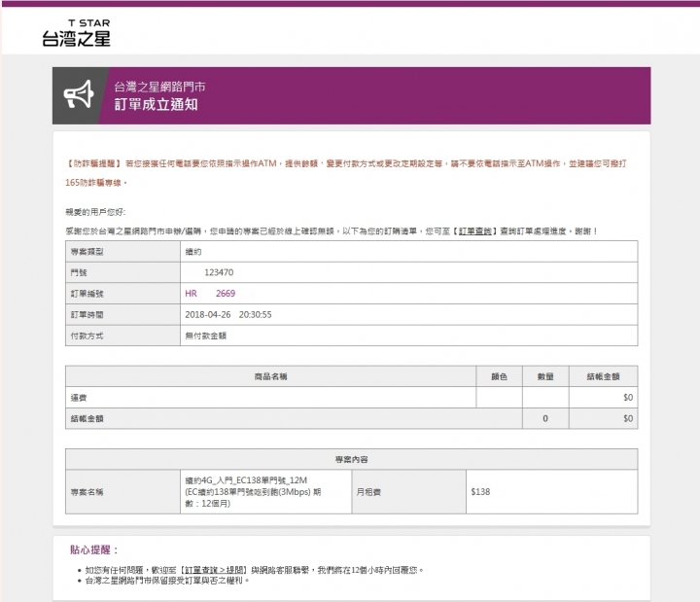Click the 續約4G_入門_EC138單門號_12M plan description
This screenshot has width=700, height=602.
pos(253,492)
